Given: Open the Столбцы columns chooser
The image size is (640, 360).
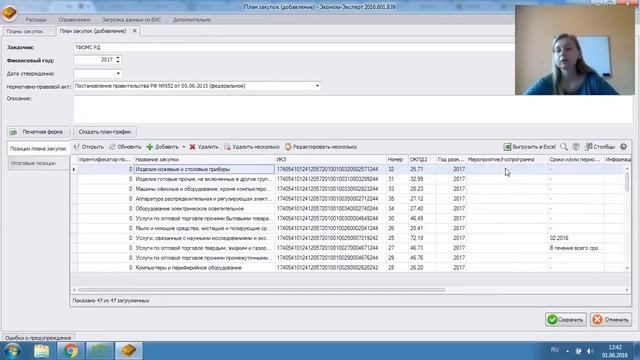Looking at the screenshot, I should click(x=600, y=147).
